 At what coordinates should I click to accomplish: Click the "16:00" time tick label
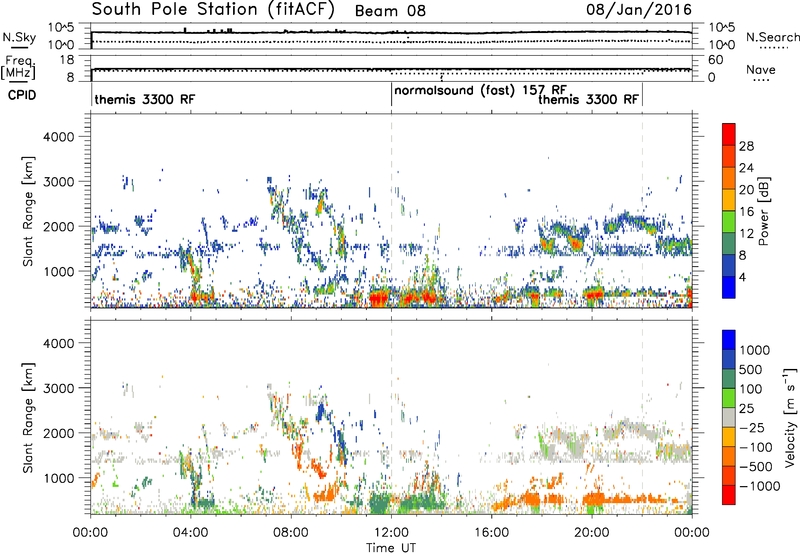coord(491,533)
